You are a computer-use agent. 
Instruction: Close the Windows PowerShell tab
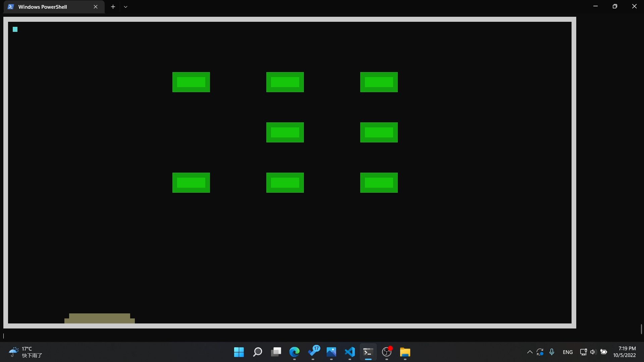[x=96, y=7]
